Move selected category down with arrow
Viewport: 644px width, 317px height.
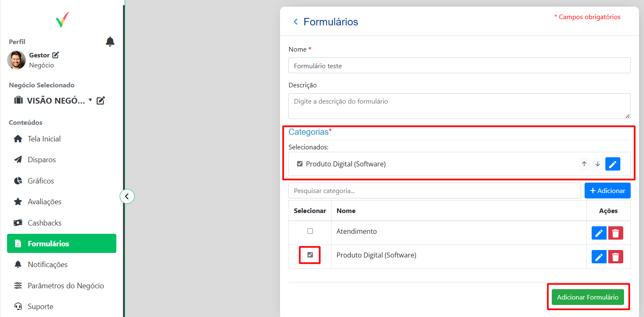pyautogui.click(x=597, y=164)
